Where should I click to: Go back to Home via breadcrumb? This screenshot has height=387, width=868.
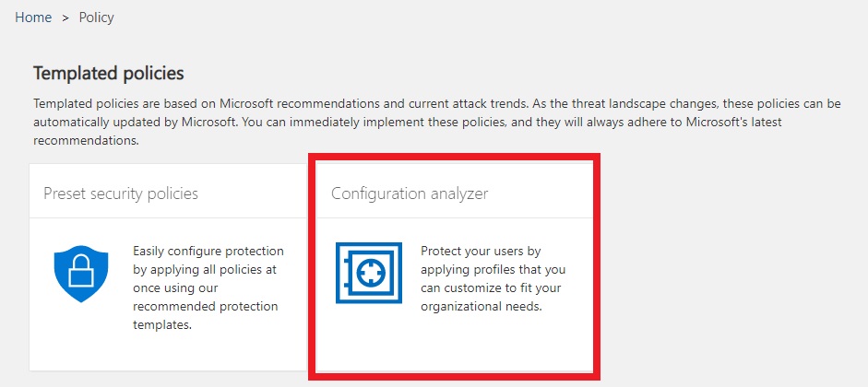[x=33, y=18]
